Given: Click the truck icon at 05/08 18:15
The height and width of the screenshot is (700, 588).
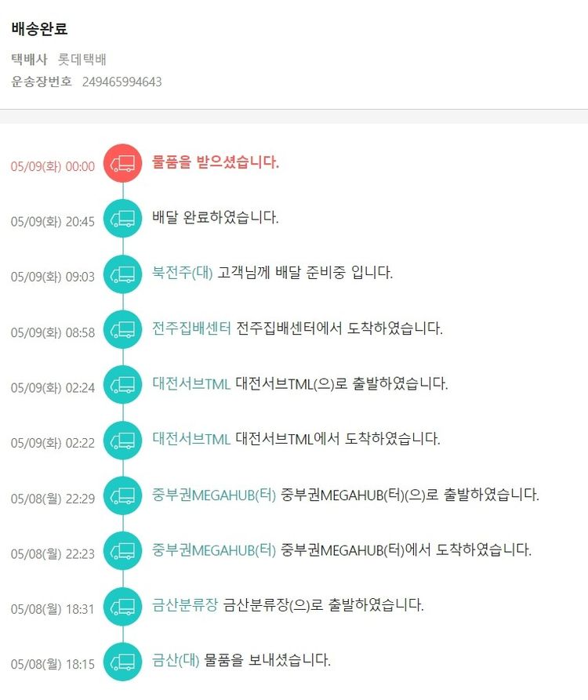Looking at the screenshot, I should click(x=123, y=661).
